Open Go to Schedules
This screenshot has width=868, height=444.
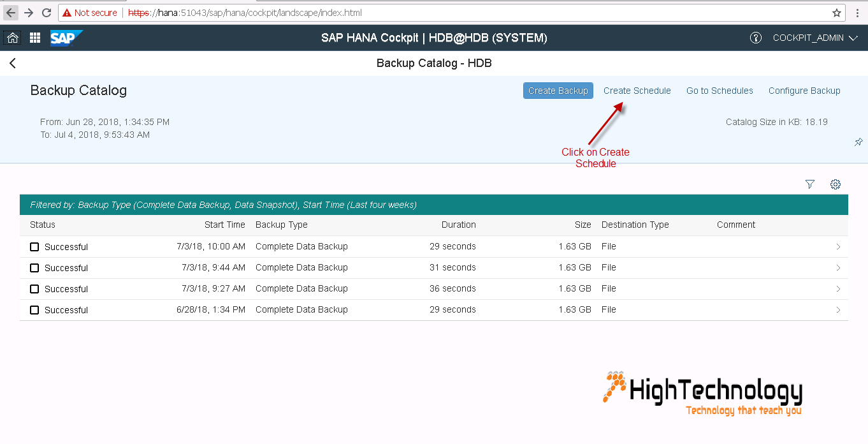coord(720,91)
